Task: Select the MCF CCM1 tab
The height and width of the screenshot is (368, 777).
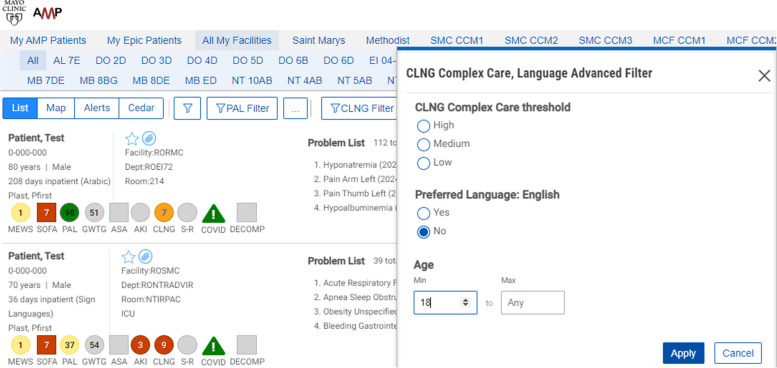Action: 679,41
